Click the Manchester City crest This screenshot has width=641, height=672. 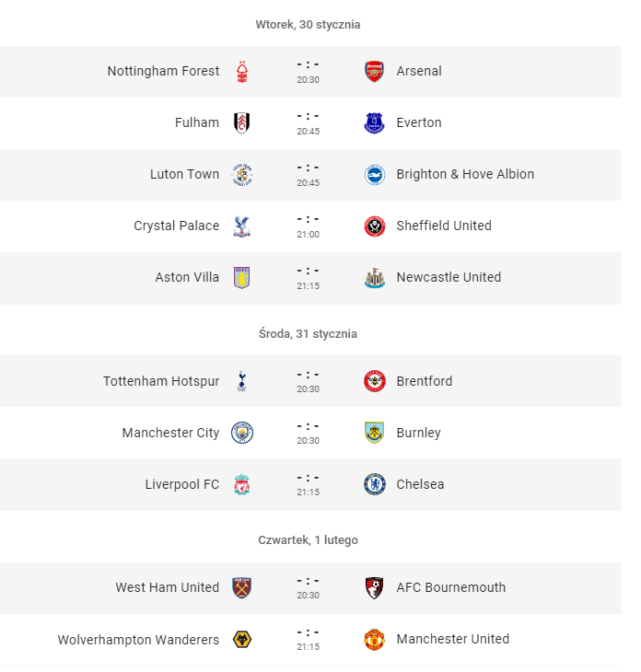(x=242, y=433)
